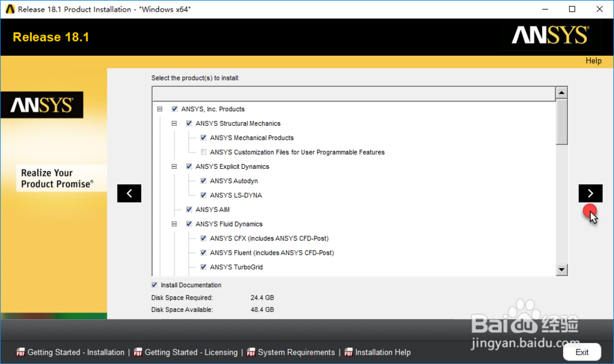Go back with the previous arrow button

pyautogui.click(x=129, y=193)
